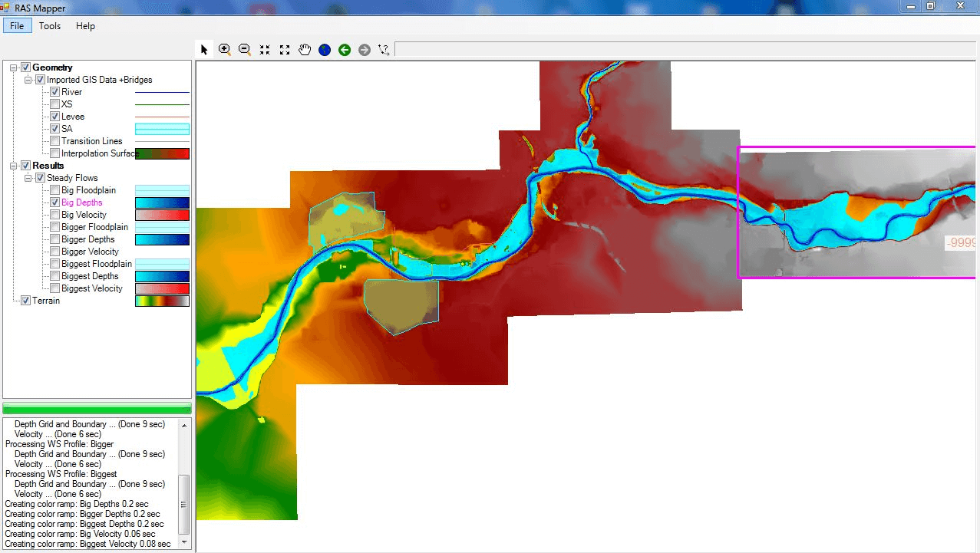The height and width of the screenshot is (553, 980).
Task: Click the outward-arrows full extent icon
Action: [285, 50]
